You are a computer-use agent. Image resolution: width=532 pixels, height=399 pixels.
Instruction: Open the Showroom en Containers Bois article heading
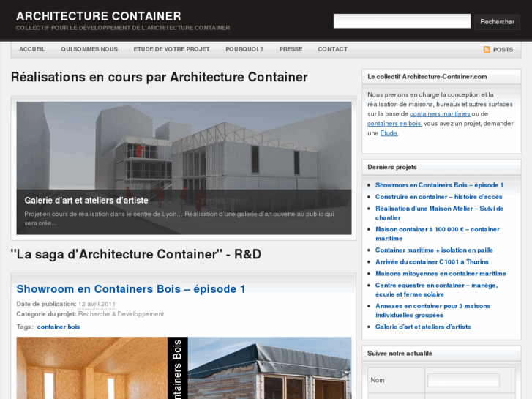[131, 289]
